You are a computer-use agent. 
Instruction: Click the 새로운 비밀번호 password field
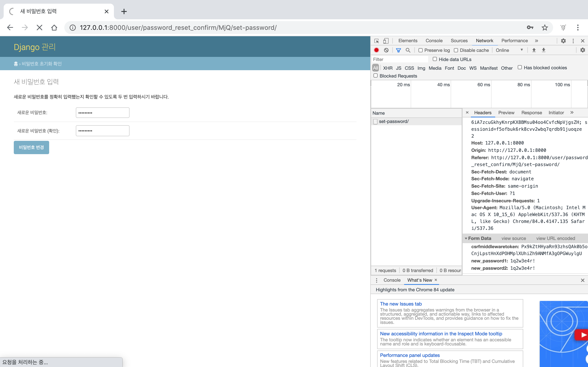tap(102, 113)
